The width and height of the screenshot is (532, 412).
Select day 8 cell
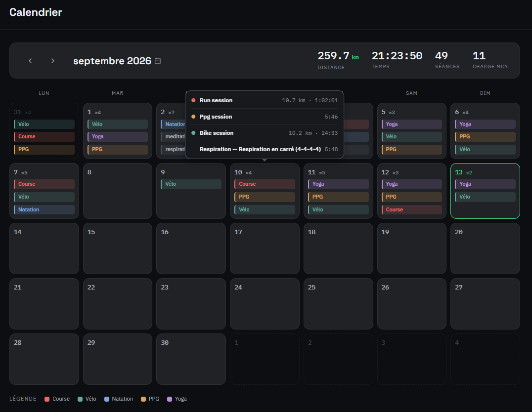pos(117,191)
